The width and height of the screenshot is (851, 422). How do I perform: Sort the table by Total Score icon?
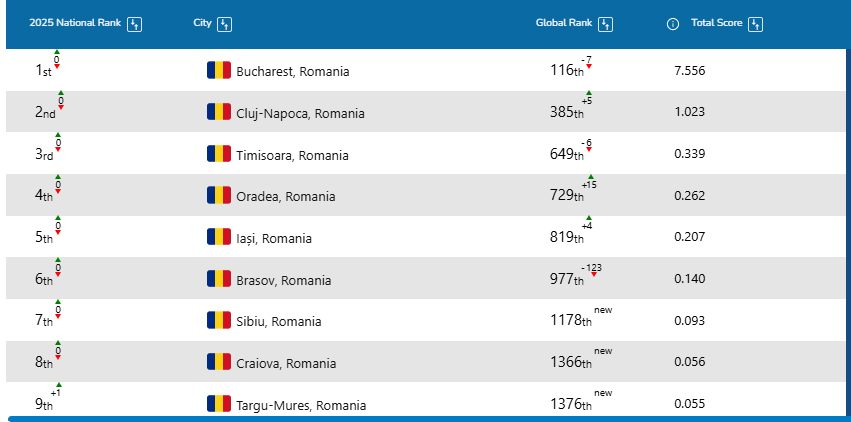coord(756,24)
